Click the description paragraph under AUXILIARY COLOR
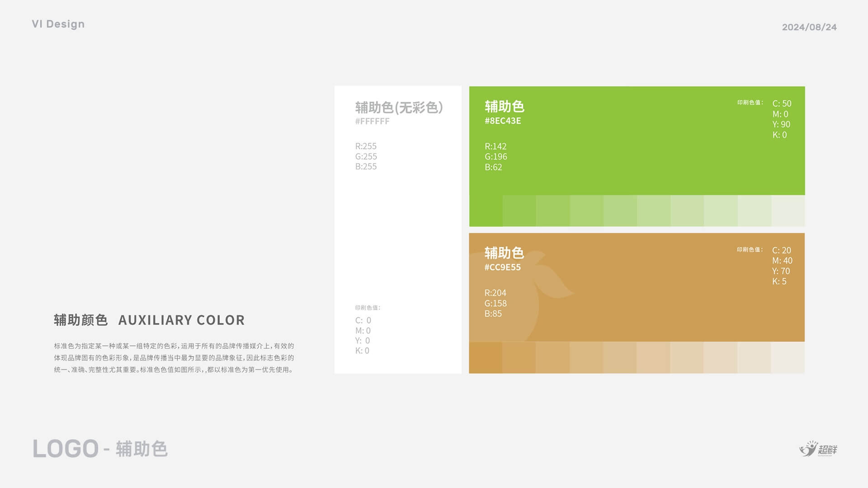Screen dimensions: 868x488 [174, 358]
